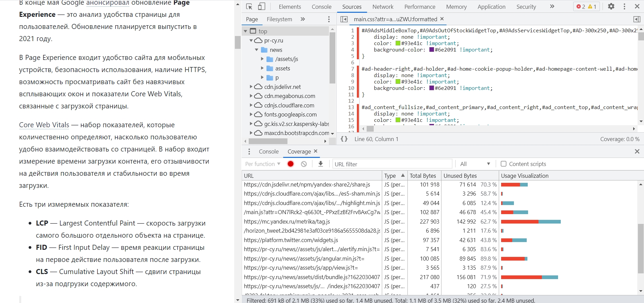Image resolution: width=644 pixels, height=303 pixels.
Task: Select the platform.twitter.com/widgets.js row
Action: click(439, 240)
